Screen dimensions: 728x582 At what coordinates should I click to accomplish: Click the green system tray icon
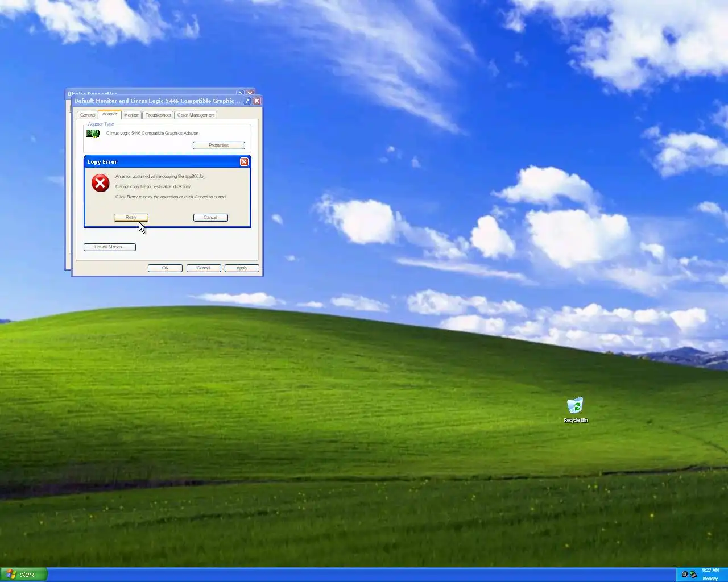pyautogui.click(x=693, y=575)
